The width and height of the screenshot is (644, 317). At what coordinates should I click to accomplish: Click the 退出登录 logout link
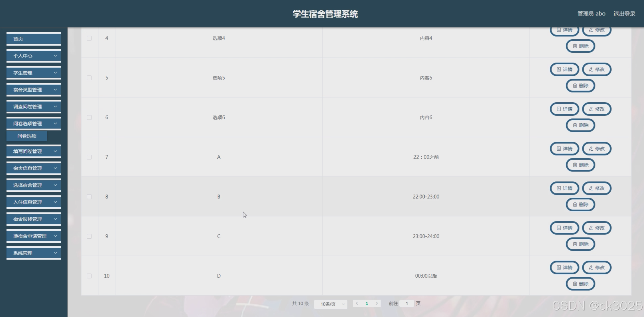(624, 14)
